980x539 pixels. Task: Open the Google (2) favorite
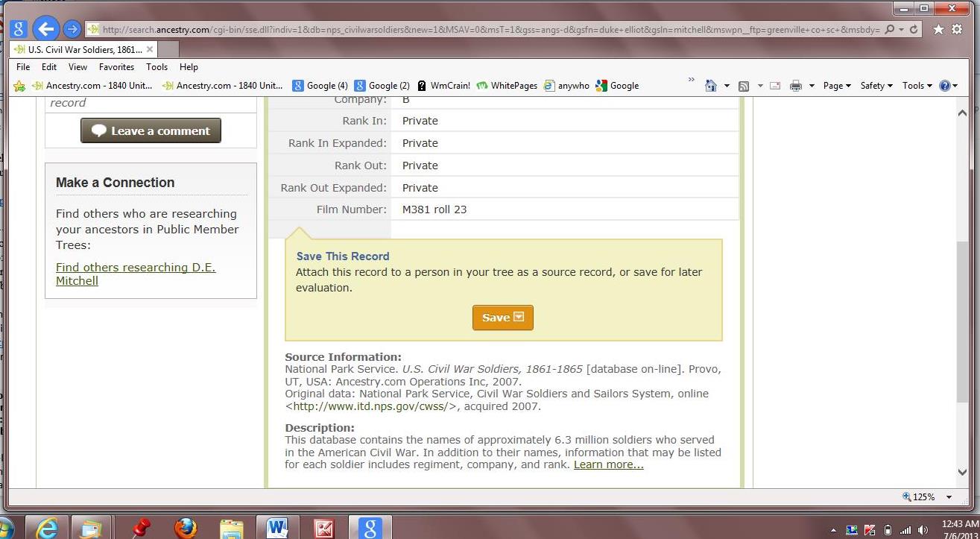(382, 86)
